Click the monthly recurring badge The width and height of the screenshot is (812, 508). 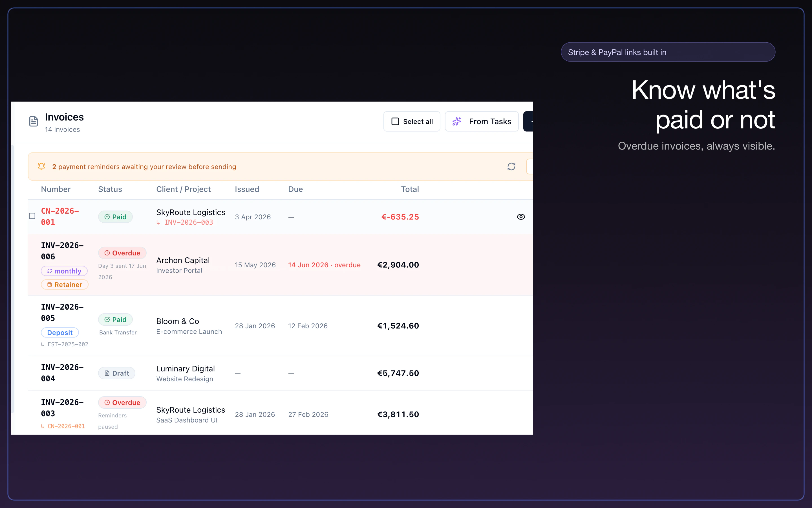[64, 271]
